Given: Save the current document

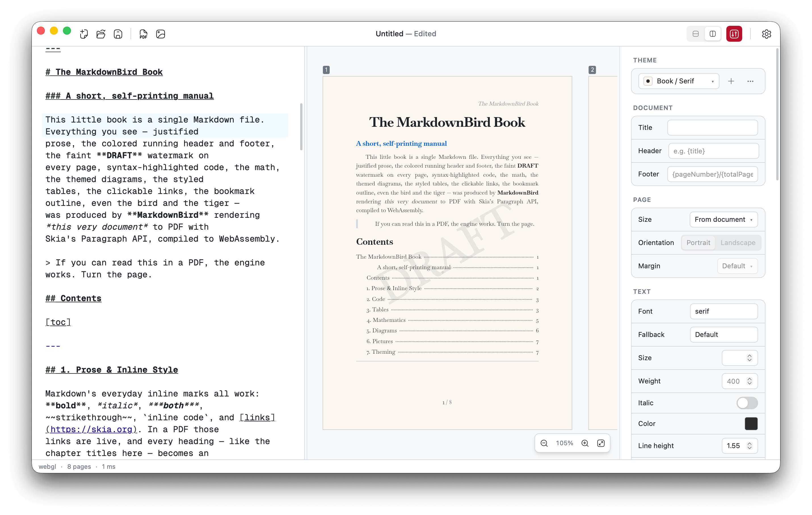Looking at the screenshot, I should pyautogui.click(x=118, y=34).
